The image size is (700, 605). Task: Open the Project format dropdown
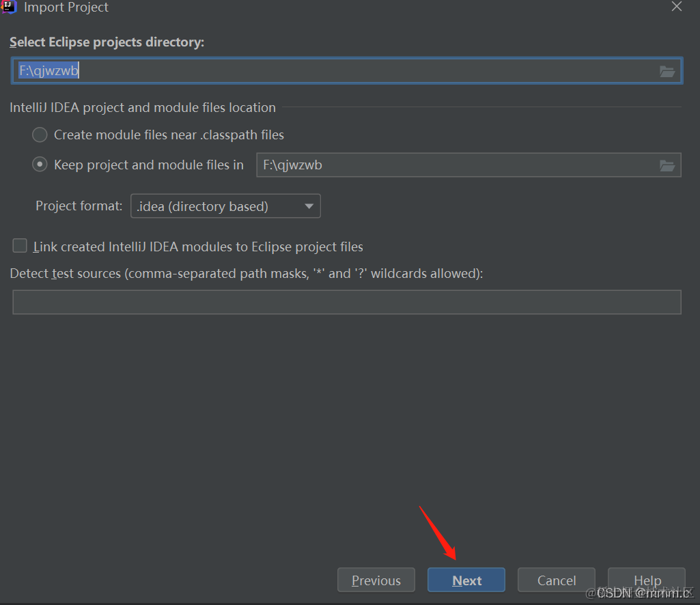pos(225,206)
